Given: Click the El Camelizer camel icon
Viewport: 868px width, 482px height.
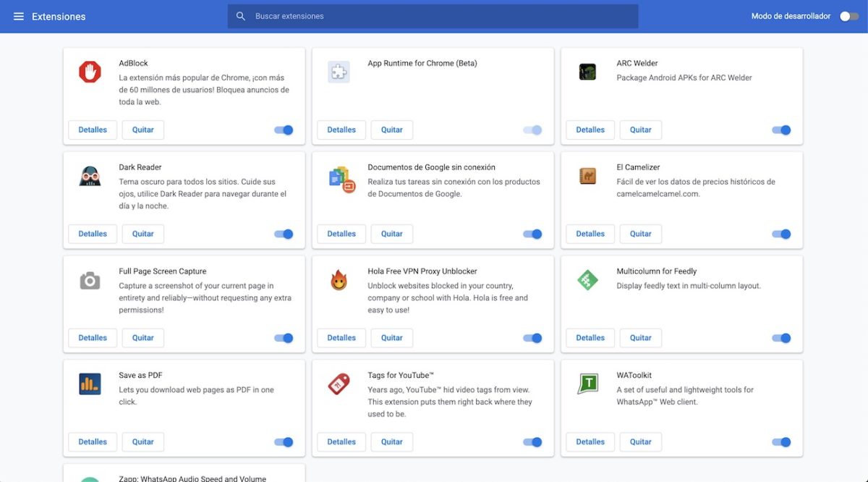Looking at the screenshot, I should (x=587, y=176).
